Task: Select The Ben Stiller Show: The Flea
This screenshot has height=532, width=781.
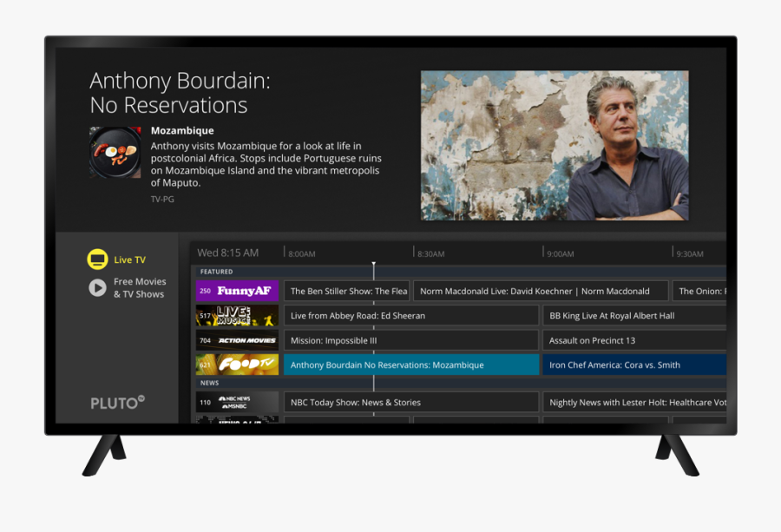Action: point(346,291)
